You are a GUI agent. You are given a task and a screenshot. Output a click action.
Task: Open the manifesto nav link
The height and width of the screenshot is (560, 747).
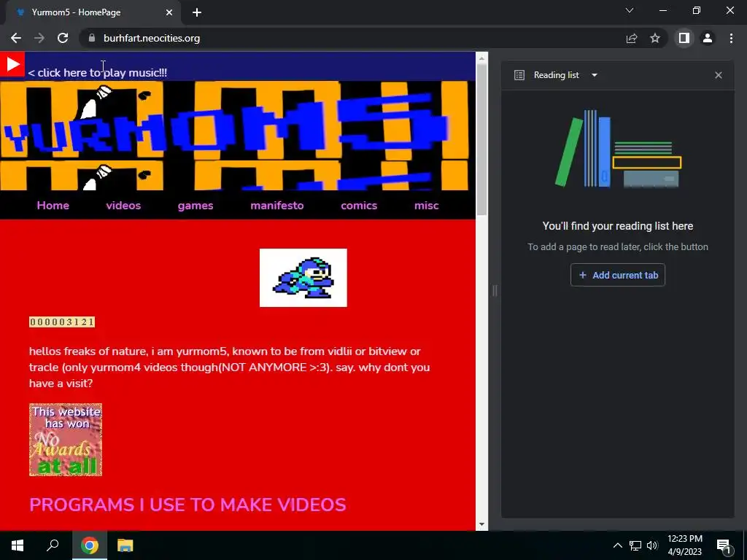point(276,205)
